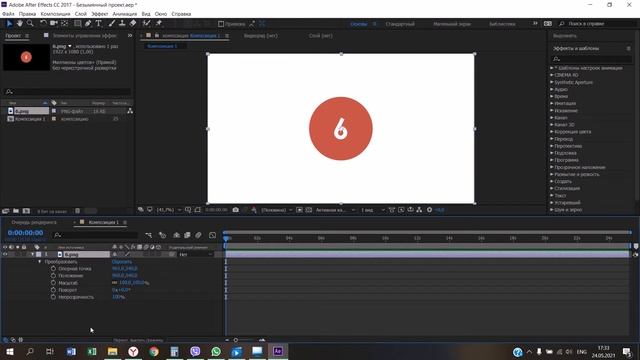Open the Активная камера view dropdown

pyautogui.click(x=335, y=210)
